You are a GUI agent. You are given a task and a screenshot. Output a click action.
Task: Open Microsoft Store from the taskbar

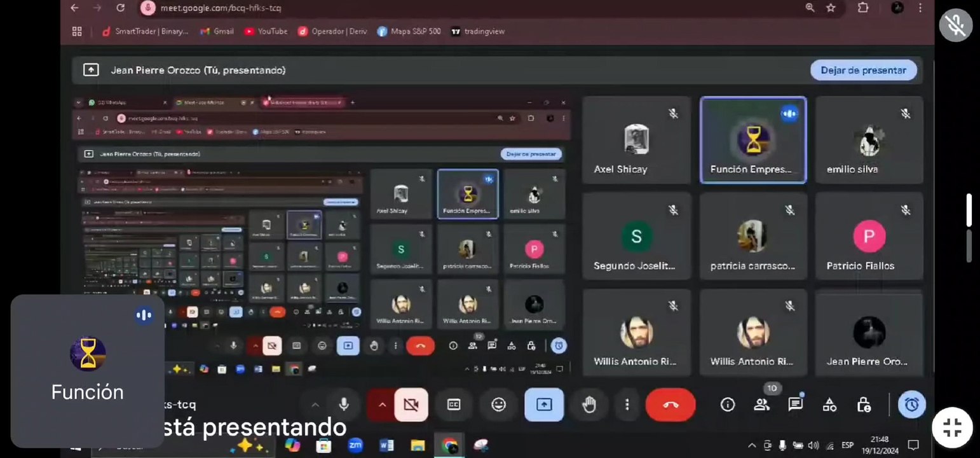tap(323, 445)
